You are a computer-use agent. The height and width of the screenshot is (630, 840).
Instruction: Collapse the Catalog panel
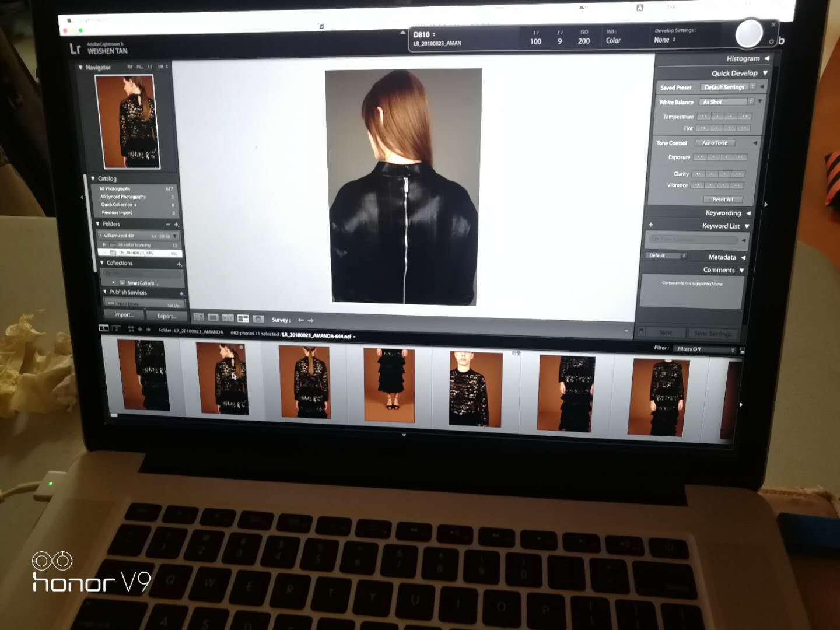pyautogui.click(x=93, y=178)
